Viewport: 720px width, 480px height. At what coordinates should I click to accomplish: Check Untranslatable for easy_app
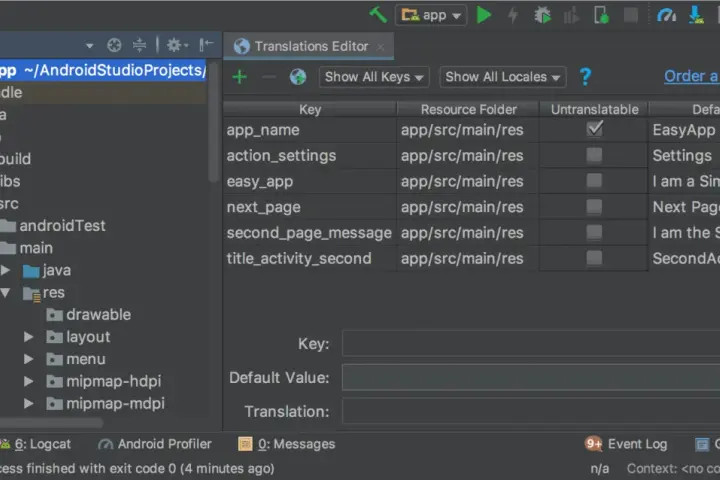594,181
